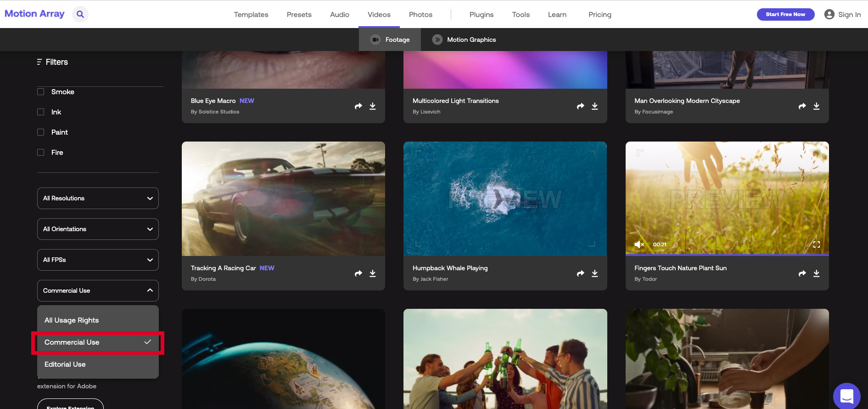Open the Templates menu
This screenshot has width=868, height=409.
(x=251, y=15)
